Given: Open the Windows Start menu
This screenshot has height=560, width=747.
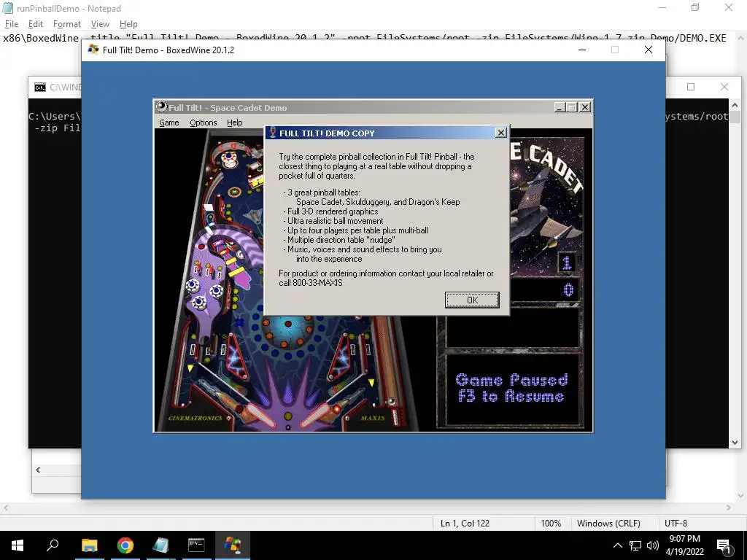Looking at the screenshot, I should [x=18, y=545].
